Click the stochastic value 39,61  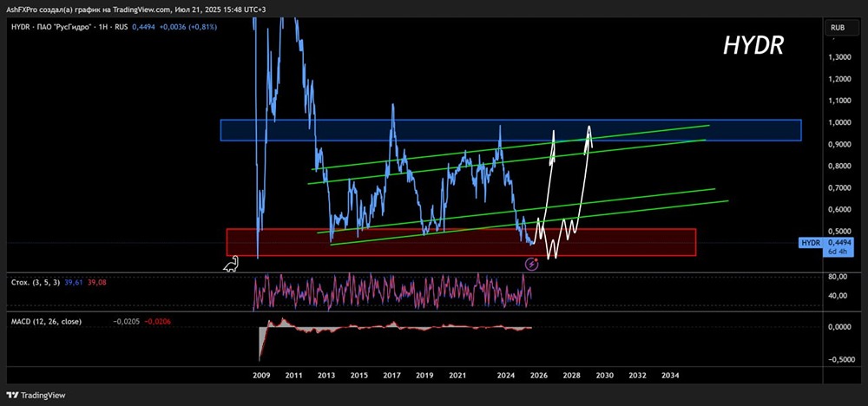76,282
